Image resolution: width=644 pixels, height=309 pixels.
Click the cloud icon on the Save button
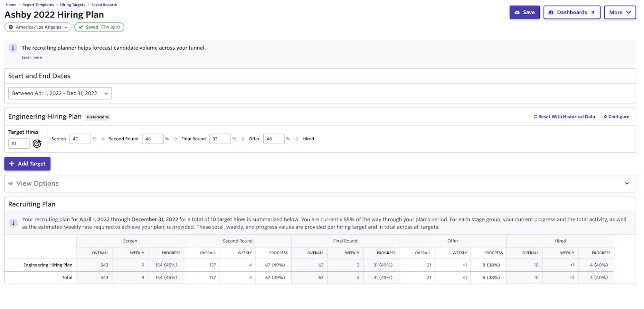(517, 12)
